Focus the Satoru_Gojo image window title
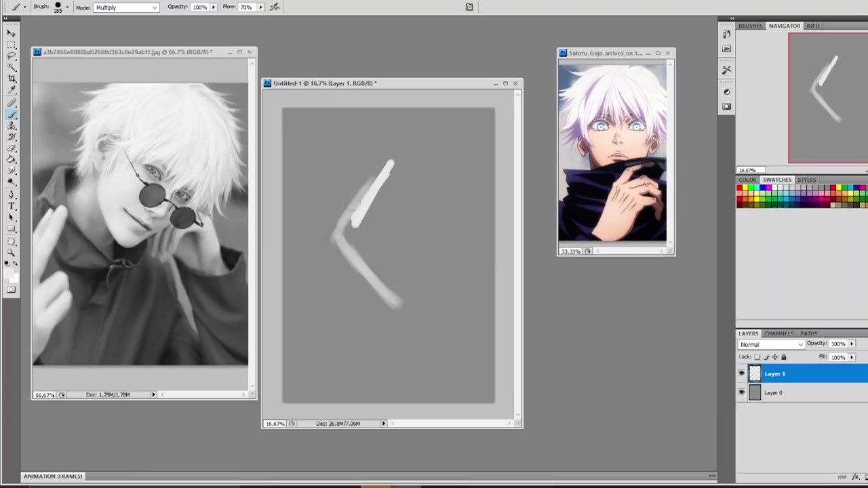Screen dimensions: 868x488 [x=606, y=53]
